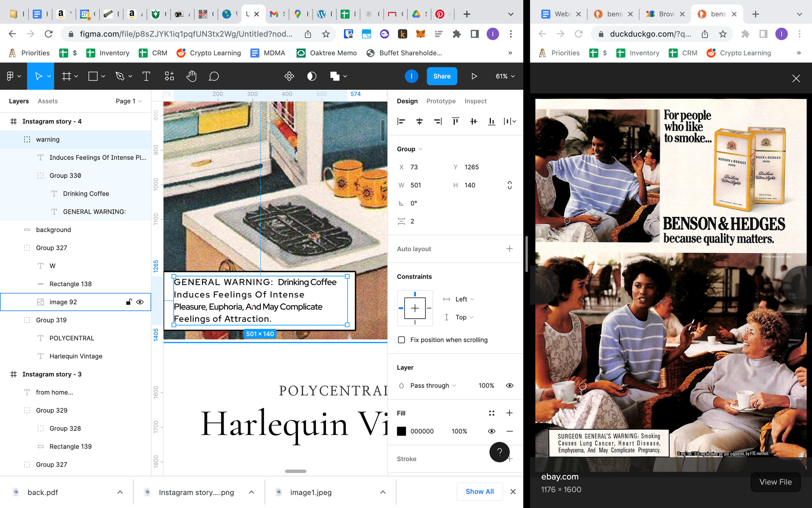
Task: Click the align top icon
Action: tap(456, 121)
